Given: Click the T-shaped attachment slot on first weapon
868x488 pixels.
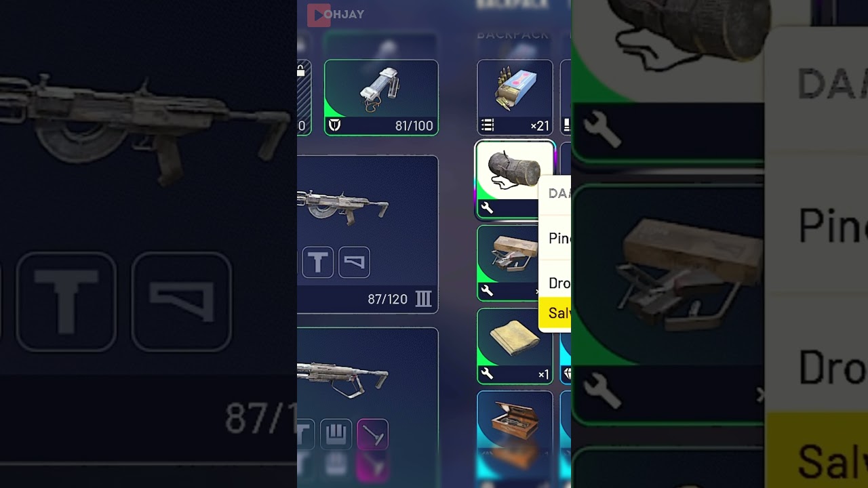Looking at the screenshot, I should (x=317, y=262).
